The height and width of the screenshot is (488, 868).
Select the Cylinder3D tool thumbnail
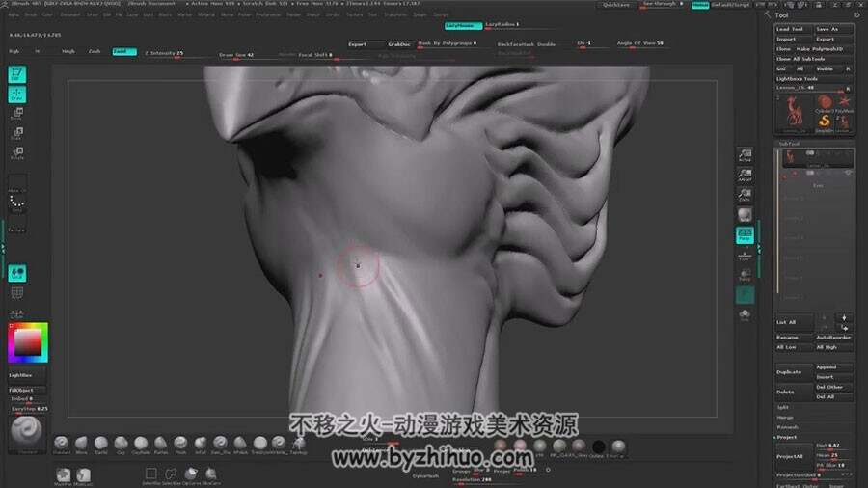click(825, 103)
